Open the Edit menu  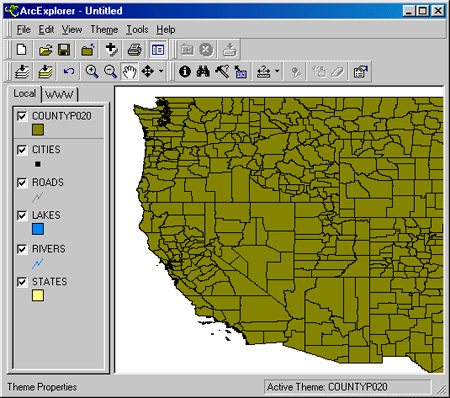46,30
